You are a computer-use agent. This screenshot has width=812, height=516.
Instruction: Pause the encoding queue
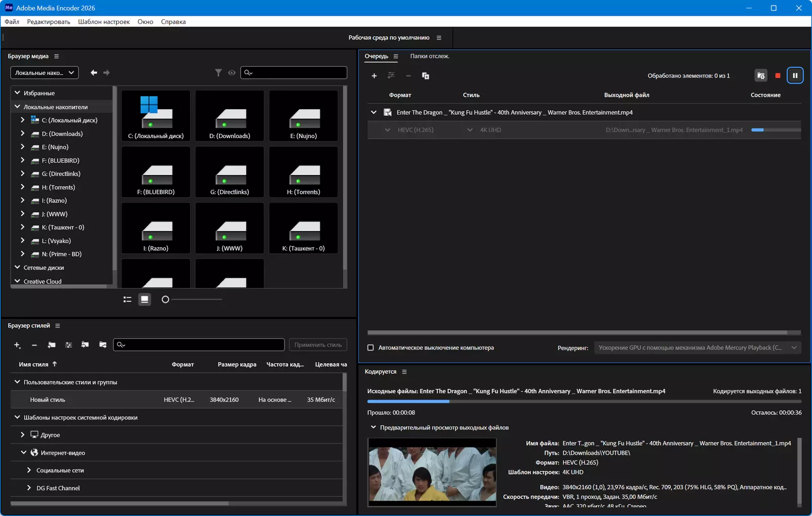pos(795,76)
